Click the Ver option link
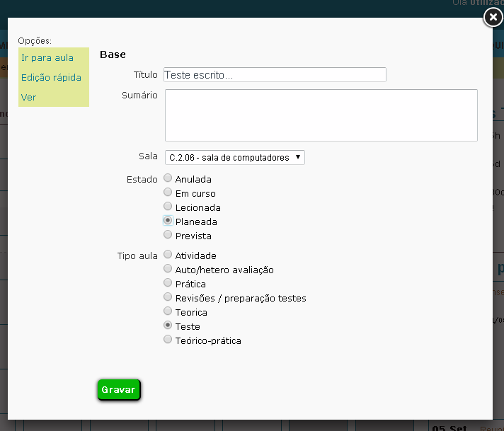The height and width of the screenshot is (431, 504). point(28,97)
